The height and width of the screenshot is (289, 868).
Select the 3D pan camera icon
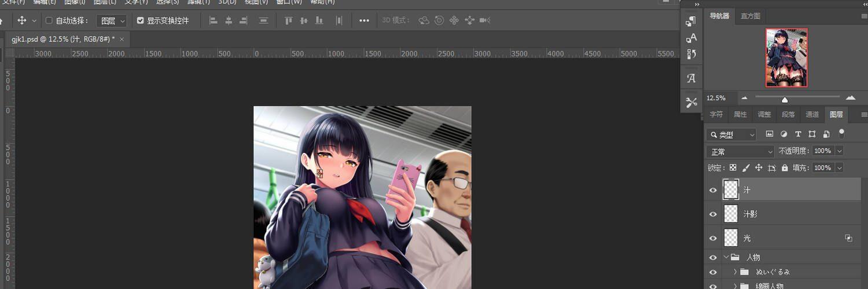click(454, 20)
